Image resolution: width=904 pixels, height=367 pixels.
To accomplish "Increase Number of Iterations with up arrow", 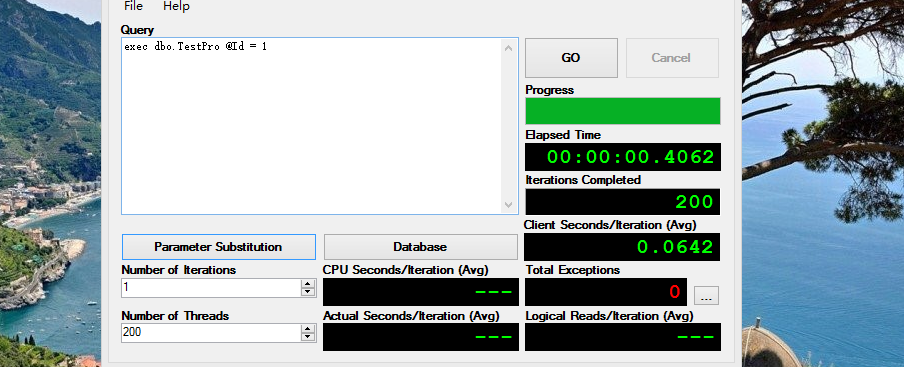I will (308, 284).
